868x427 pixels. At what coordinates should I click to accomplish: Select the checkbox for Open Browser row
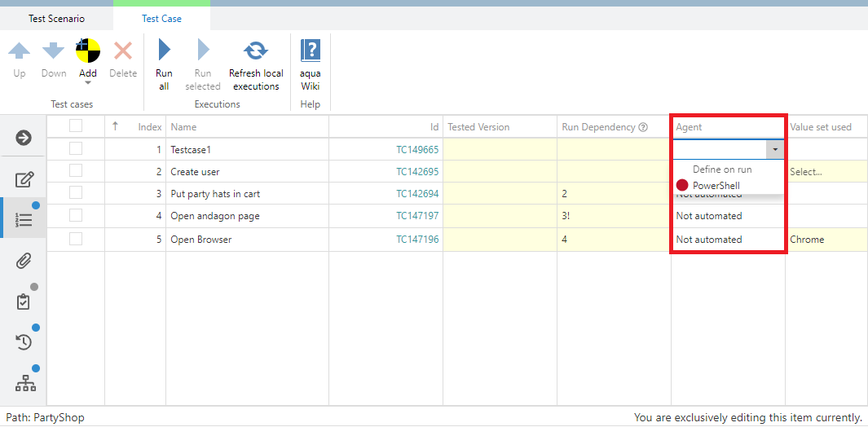tap(76, 239)
